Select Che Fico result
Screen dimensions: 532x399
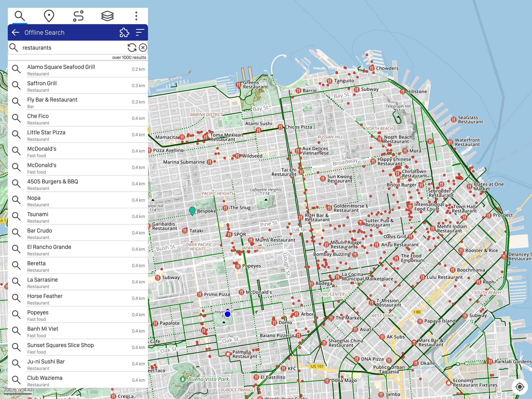click(x=78, y=118)
